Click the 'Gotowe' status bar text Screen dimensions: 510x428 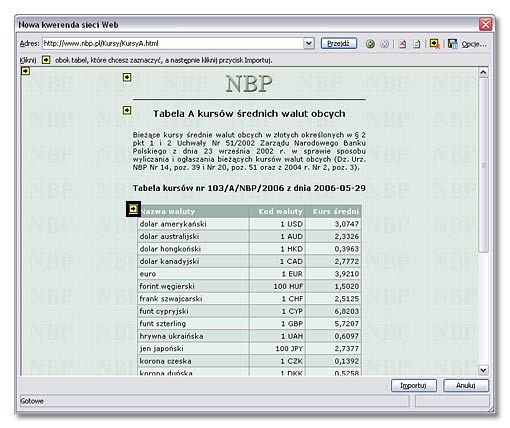pos(32,401)
